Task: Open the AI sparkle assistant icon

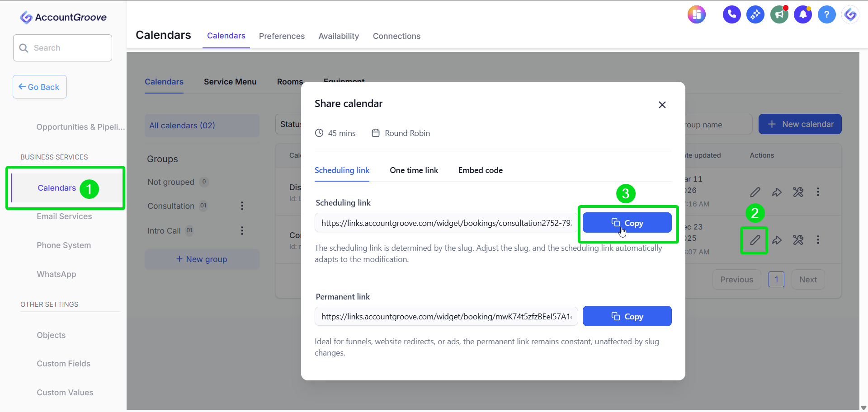Action: [755, 14]
